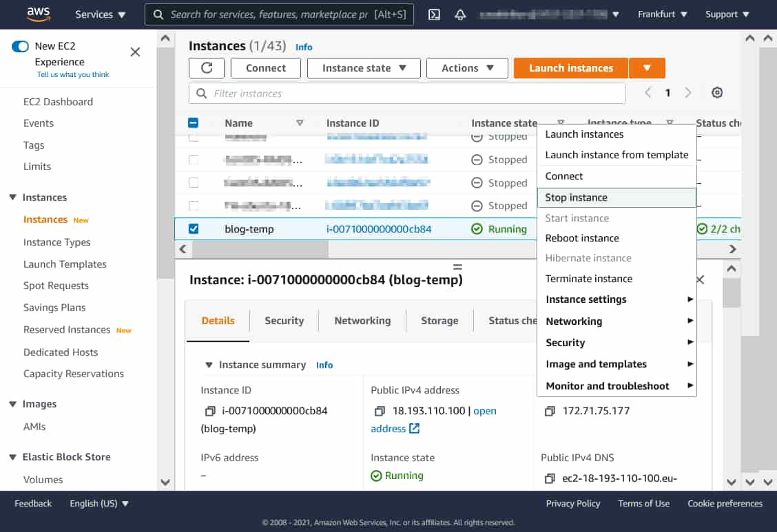Screen dimensions: 777x532
Task: Launch new instances with the orange button
Action: [x=570, y=68]
